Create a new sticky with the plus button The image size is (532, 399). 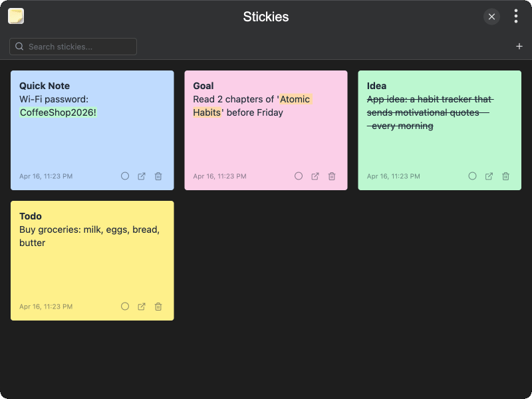pos(519,46)
